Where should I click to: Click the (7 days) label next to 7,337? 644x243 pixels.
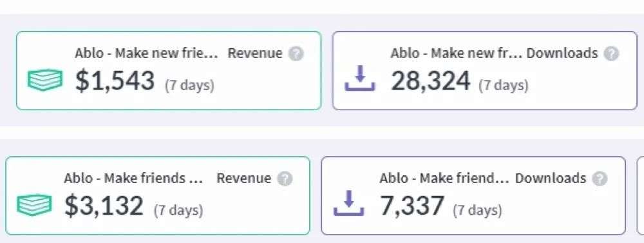coord(477,211)
